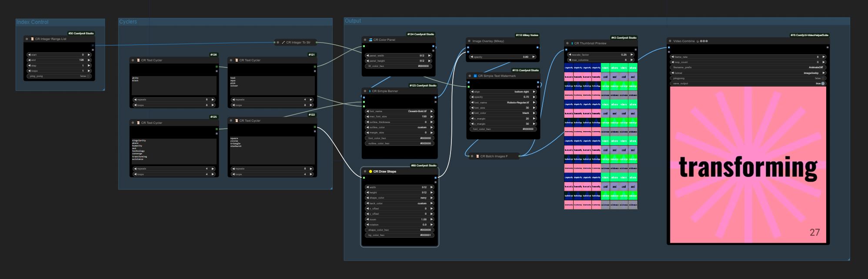Click the CR Batch Images F node icon

(x=477, y=156)
